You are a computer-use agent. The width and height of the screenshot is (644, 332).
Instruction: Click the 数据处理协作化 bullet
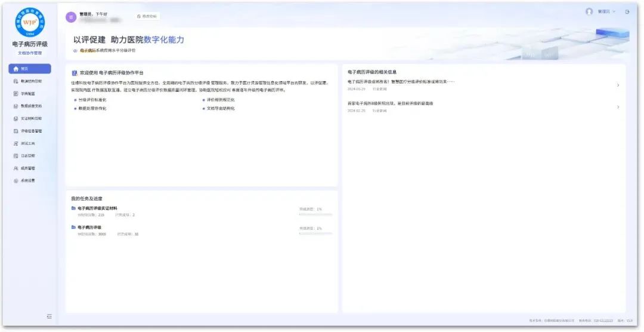[x=92, y=109]
